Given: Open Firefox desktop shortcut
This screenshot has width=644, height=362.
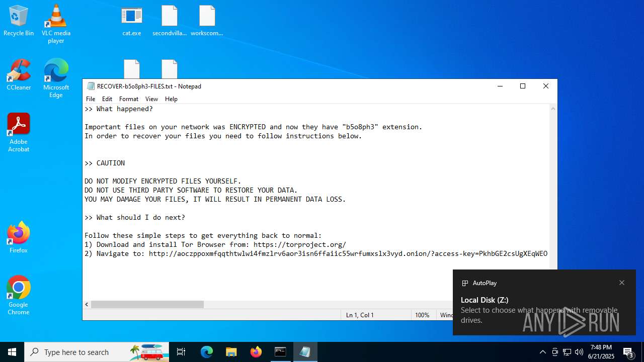Looking at the screenshot, I should 19,237.
